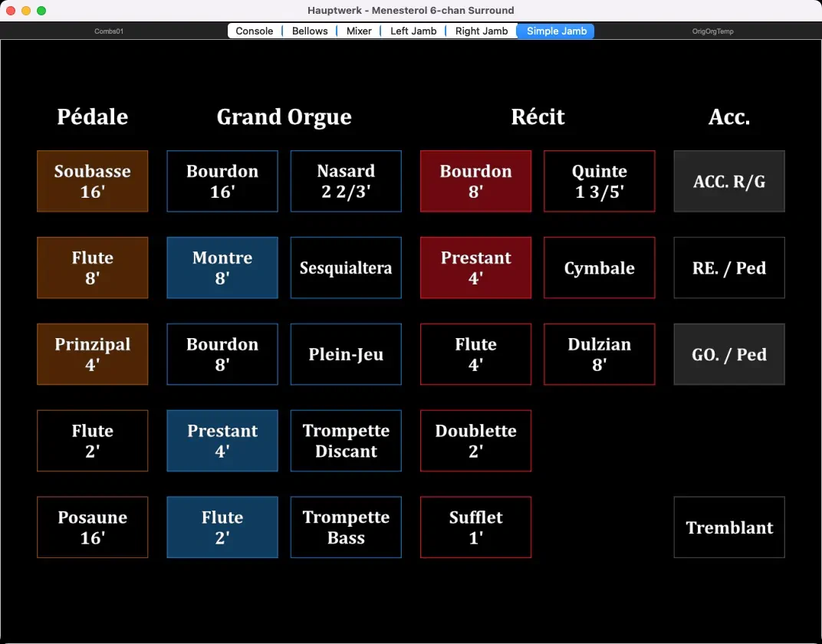The width and height of the screenshot is (822, 644).
Task: Switch to the Console tab
Action: pyautogui.click(x=255, y=31)
